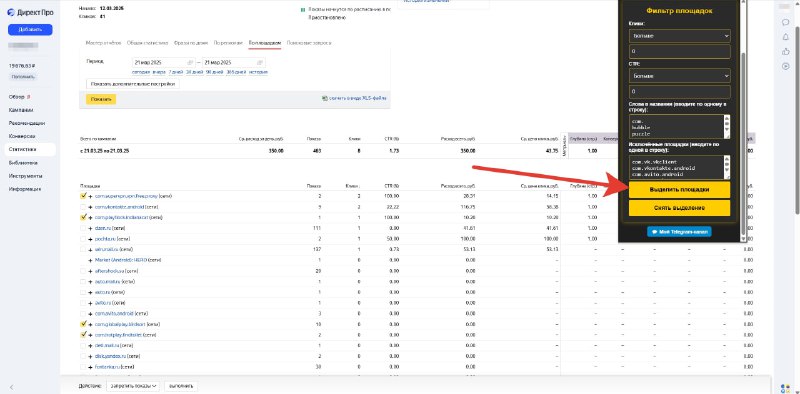Viewport: 800px width, 394px height.
Task: Click the Клики value input in filter
Action: 680,52
